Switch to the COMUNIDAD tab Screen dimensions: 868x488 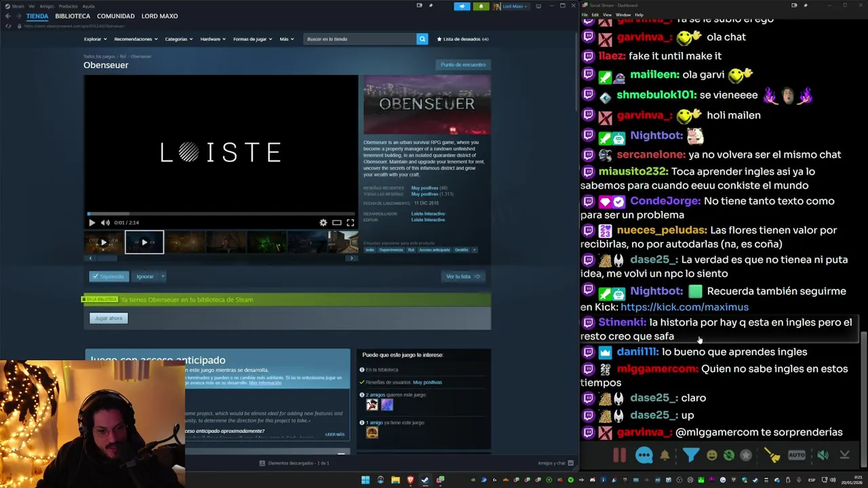[x=116, y=16]
